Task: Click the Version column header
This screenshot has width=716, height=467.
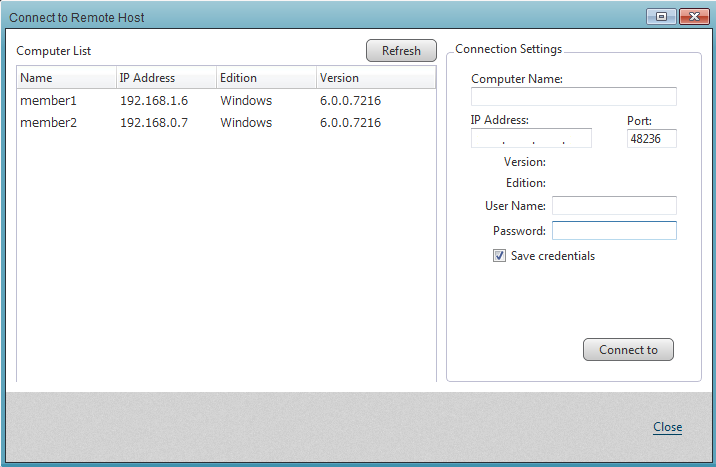Action: point(375,78)
